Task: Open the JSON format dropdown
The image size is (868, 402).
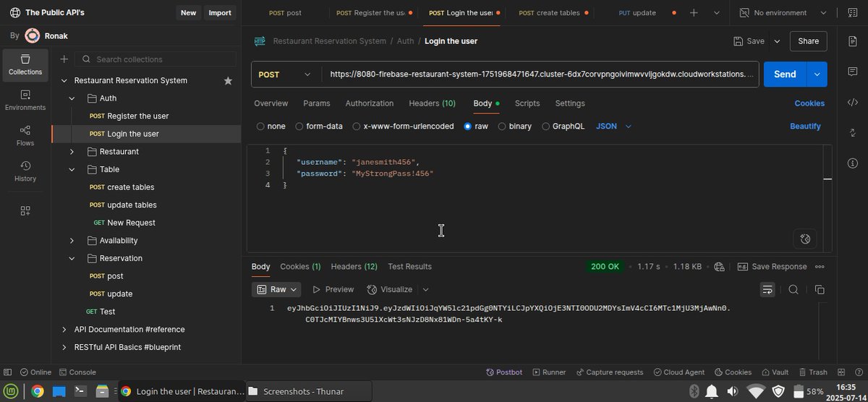Action: click(613, 126)
